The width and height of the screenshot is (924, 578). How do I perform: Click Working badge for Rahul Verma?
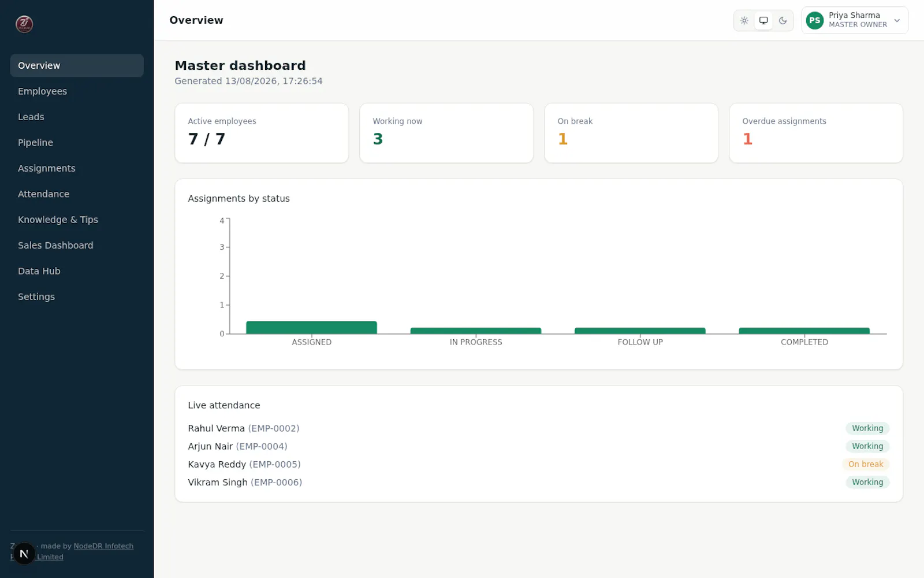(x=867, y=428)
